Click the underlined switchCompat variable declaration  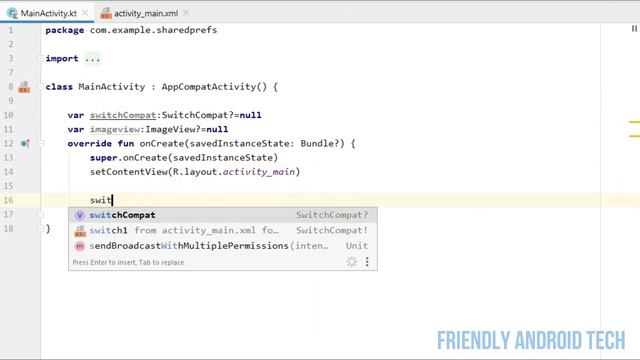click(x=123, y=115)
